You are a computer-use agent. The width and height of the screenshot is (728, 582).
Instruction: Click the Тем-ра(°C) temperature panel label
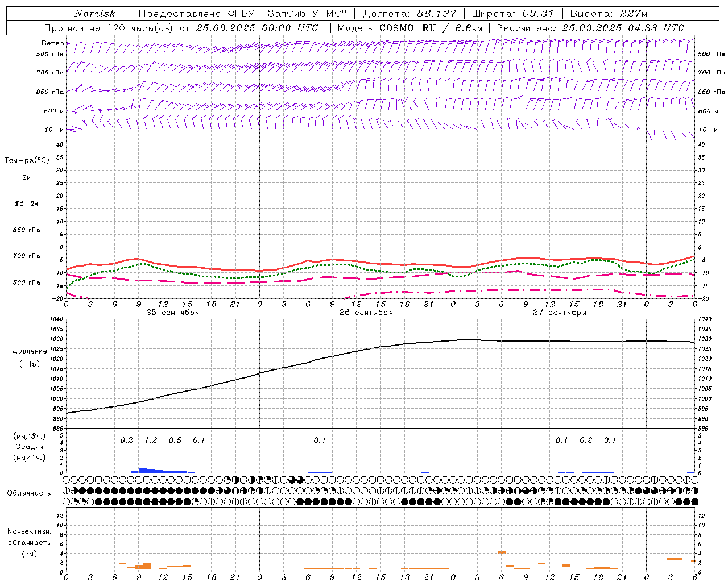27,161
